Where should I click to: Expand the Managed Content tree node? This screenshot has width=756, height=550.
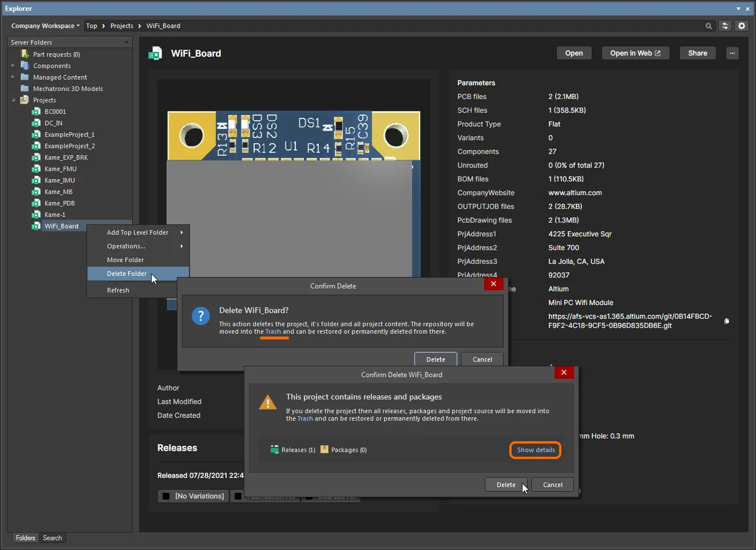13,77
